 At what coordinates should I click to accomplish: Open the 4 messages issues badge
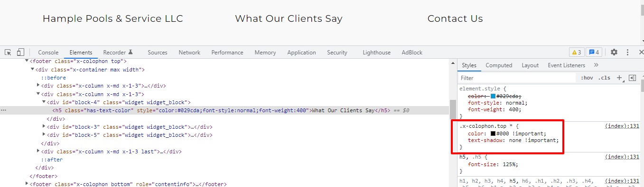tap(594, 52)
